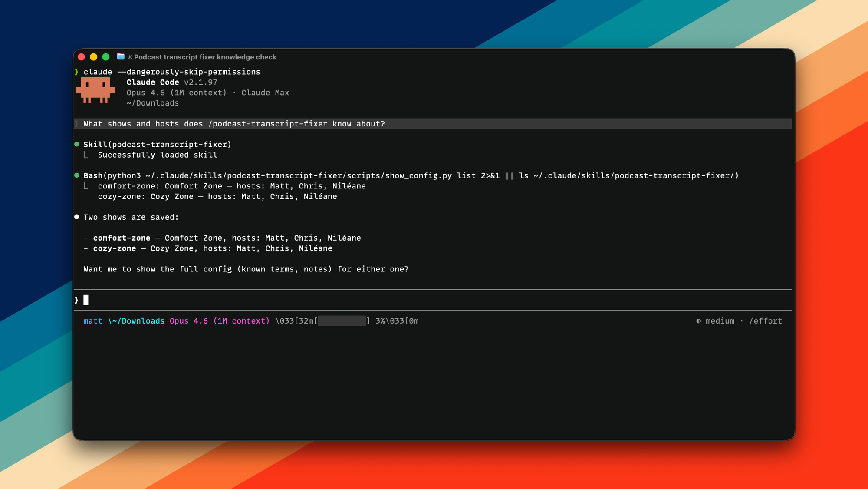Click the /effort command in status line
This screenshot has width=868, height=489.
[x=766, y=321]
